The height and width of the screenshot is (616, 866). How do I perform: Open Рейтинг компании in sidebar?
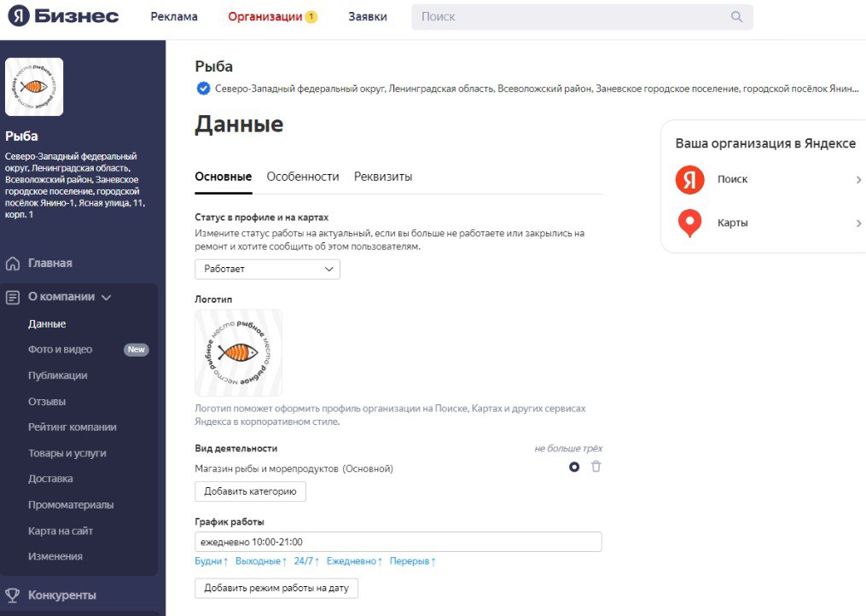point(73,427)
